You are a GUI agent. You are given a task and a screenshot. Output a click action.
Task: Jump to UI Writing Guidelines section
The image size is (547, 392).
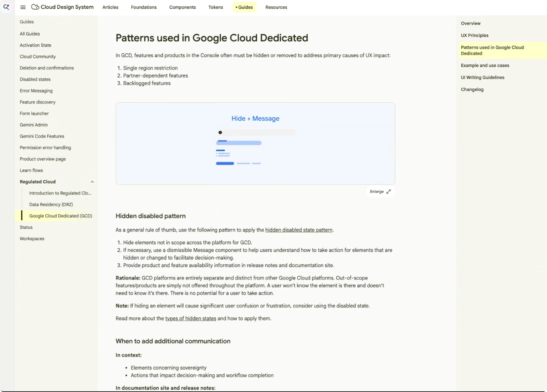point(483,77)
